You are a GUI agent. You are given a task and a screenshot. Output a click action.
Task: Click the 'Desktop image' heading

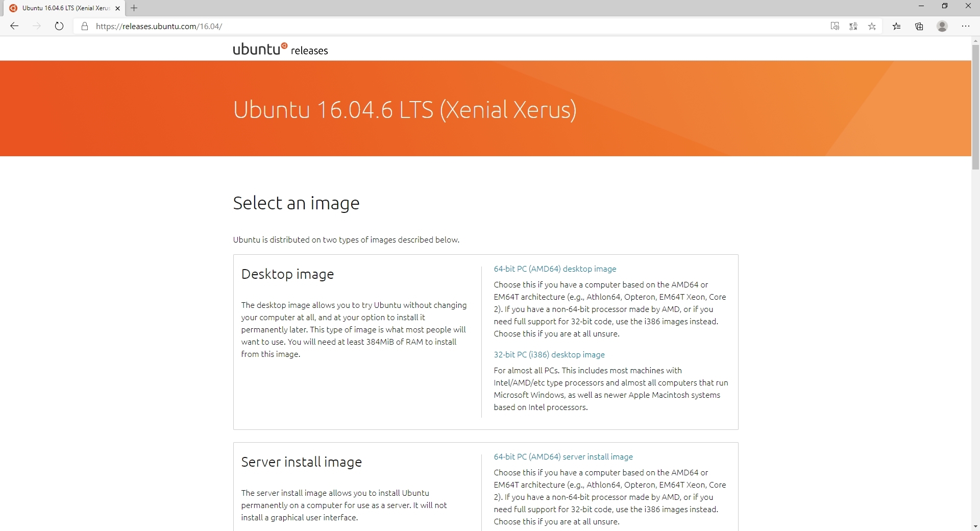287,274
